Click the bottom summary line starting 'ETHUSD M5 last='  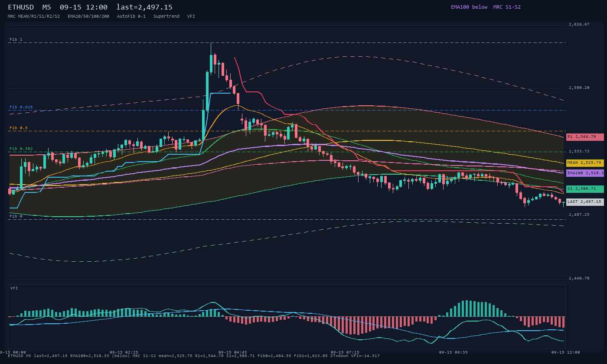point(193,356)
